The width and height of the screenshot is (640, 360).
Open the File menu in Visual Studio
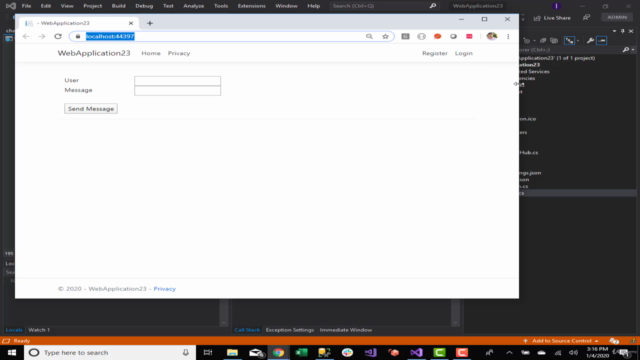(x=27, y=6)
